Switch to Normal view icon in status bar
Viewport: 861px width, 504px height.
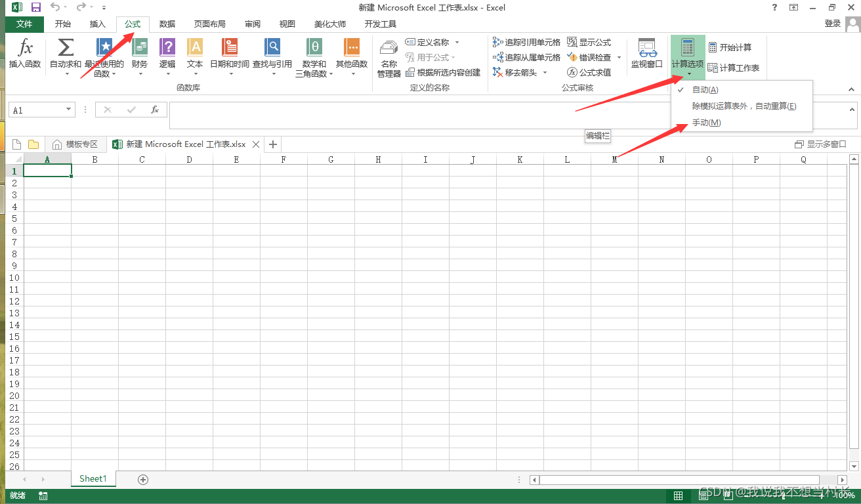click(679, 495)
